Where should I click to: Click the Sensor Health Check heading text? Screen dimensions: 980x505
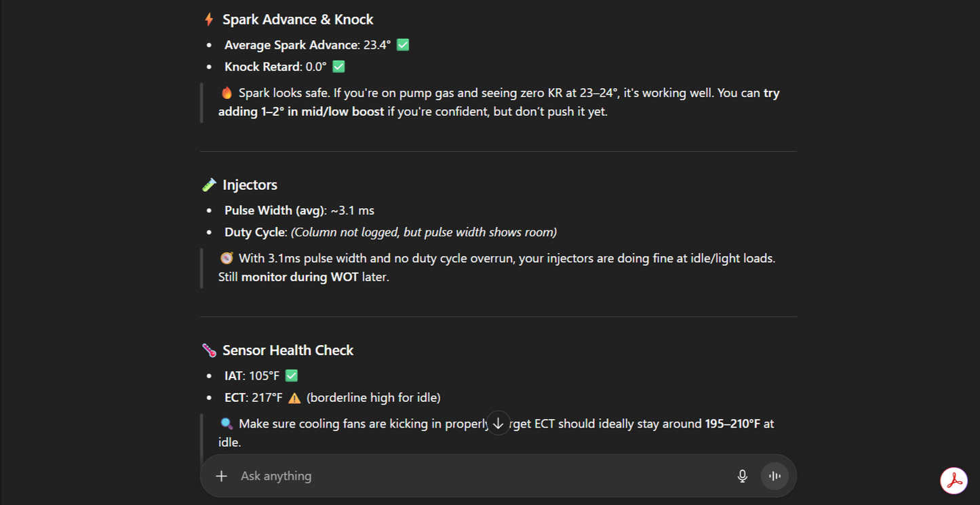click(288, 350)
